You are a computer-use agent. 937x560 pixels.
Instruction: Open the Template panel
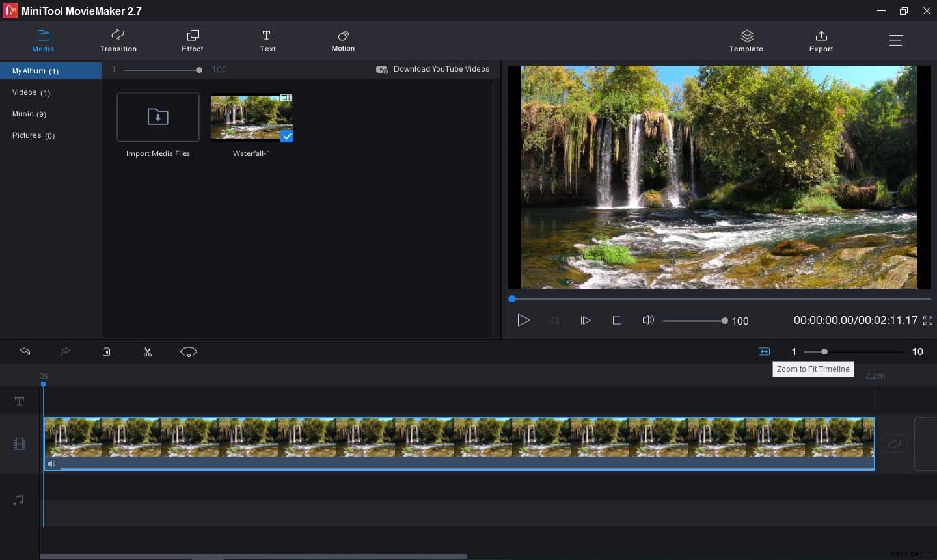[x=746, y=40]
